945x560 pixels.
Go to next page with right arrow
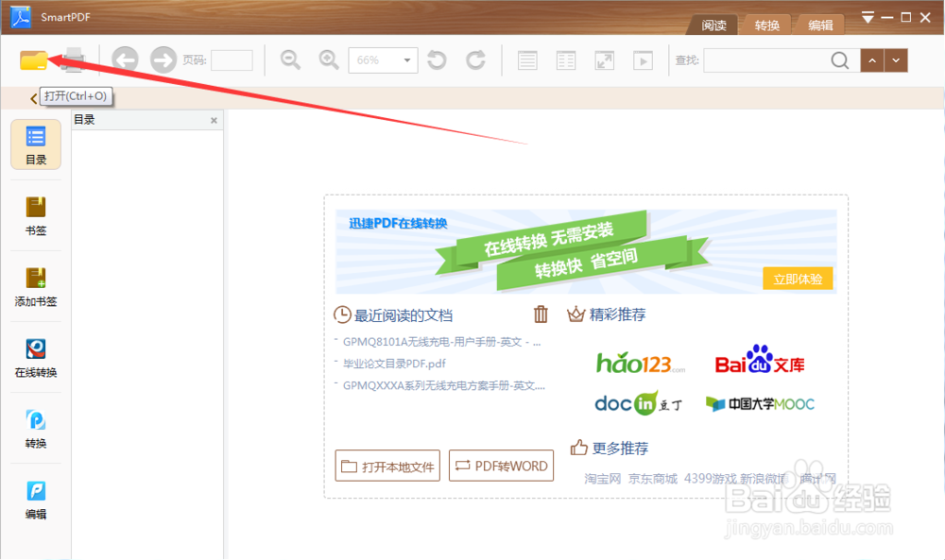163,59
